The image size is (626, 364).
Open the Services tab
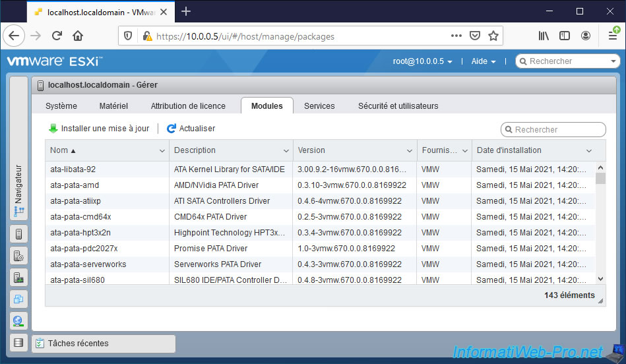[x=319, y=106]
